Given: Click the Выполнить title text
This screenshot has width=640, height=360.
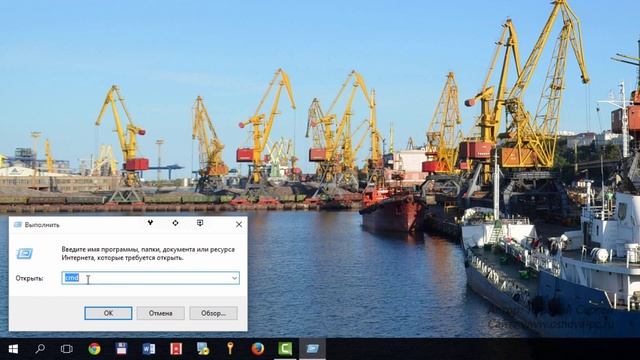Looking at the screenshot, I should point(42,225).
